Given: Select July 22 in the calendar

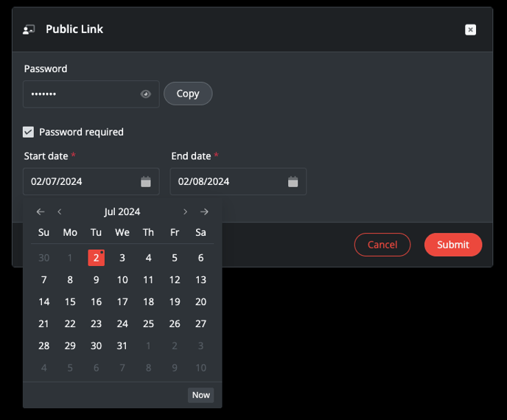Looking at the screenshot, I should [x=70, y=323].
